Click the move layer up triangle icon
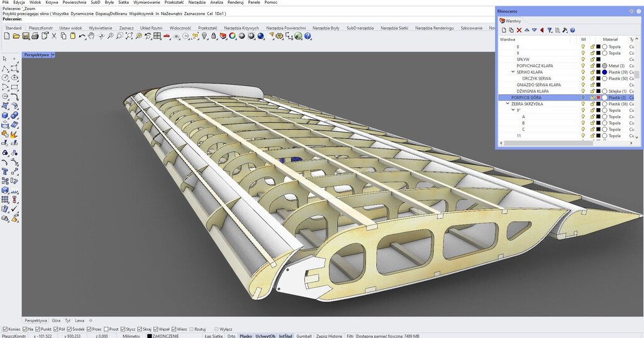This screenshot has height=338, width=644. coord(526,30)
